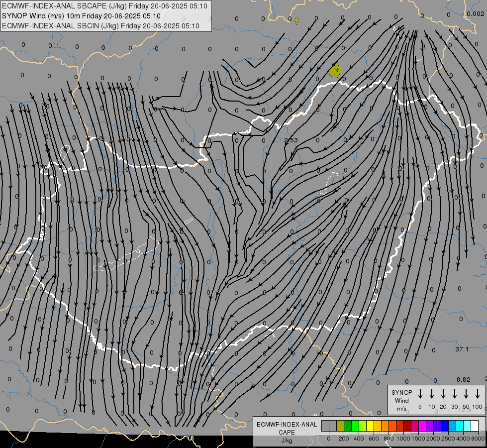This screenshot has height=448, width=487.
Task: Select the SYNOP Wind 10m title line
Action: click(x=82, y=16)
